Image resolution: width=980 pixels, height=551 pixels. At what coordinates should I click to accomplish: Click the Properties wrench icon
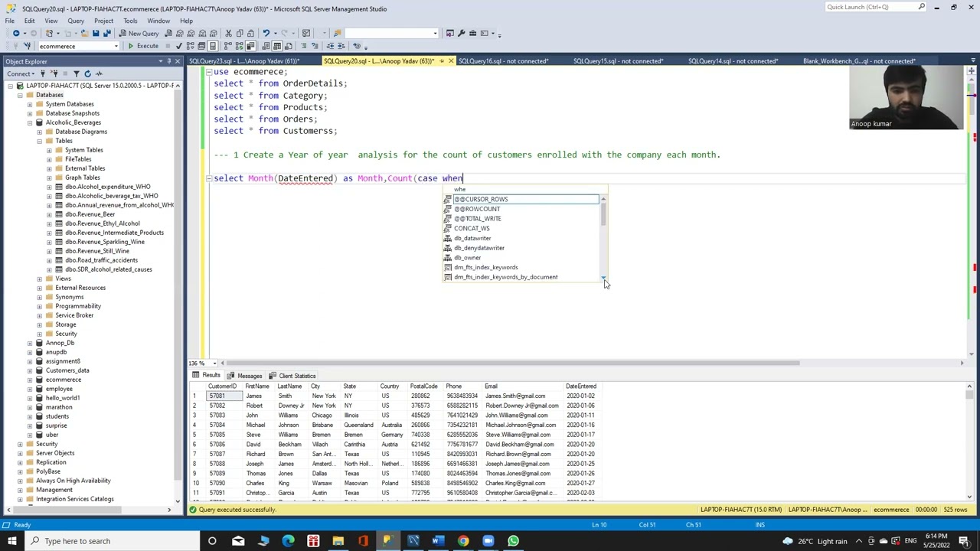pyautogui.click(x=461, y=33)
